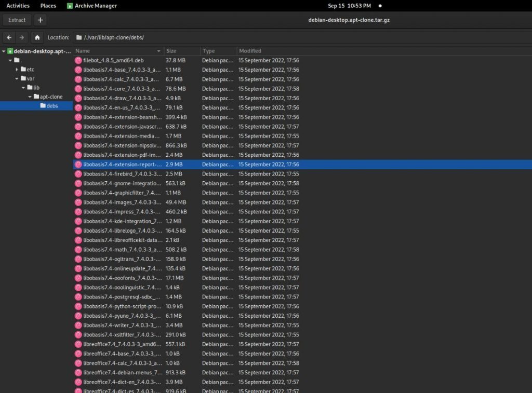Screen dimensions: 532x393
Task: Click the back arrow in the toolbar
Action: pos(9,37)
